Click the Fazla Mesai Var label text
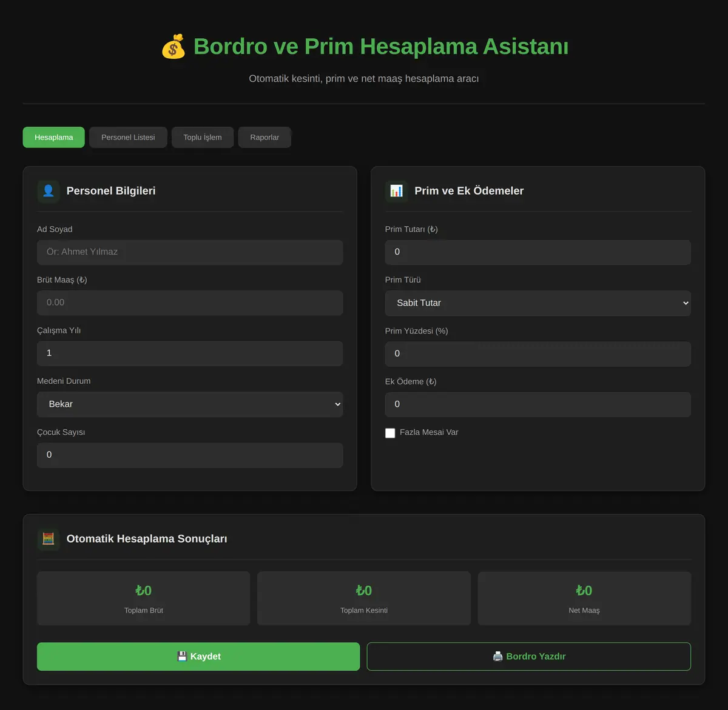728x710 pixels. click(429, 432)
